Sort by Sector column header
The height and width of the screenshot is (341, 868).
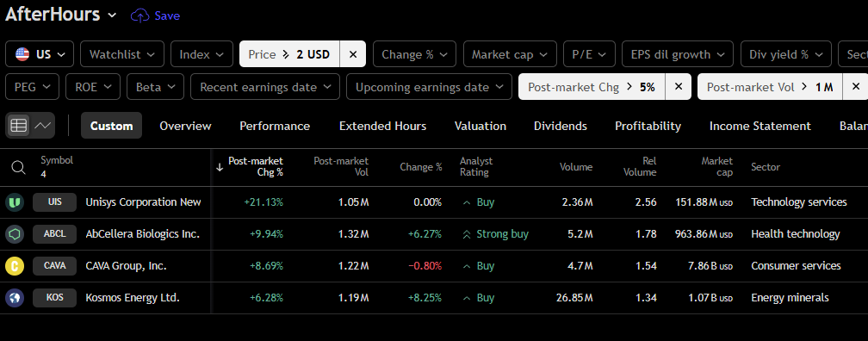tap(766, 167)
